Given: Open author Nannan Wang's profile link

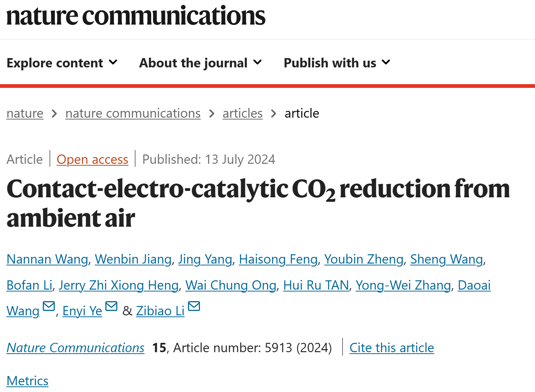Looking at the screenshot, I should (x=47, y=259).
